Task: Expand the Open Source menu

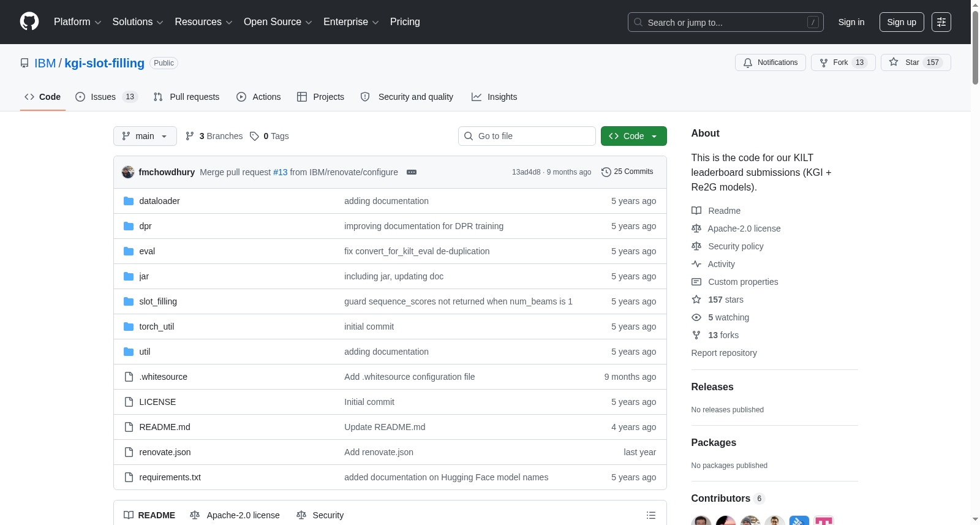Action: tap(278, 22)
